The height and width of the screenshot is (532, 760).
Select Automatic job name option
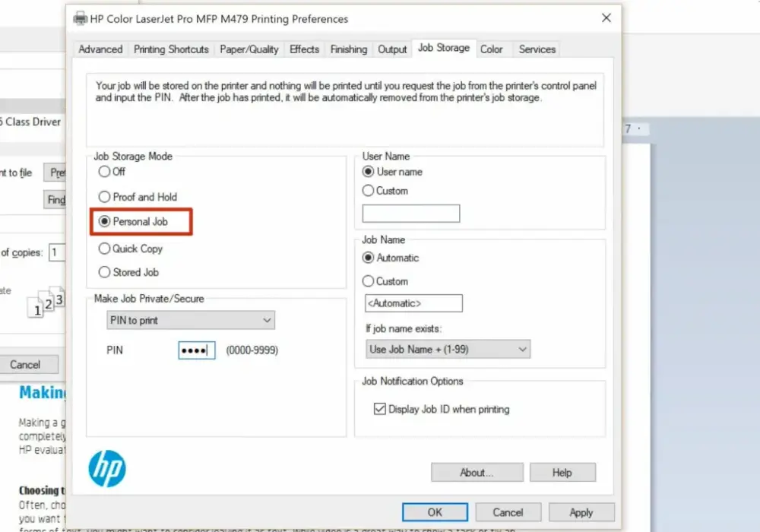click(x=390, y=258)
